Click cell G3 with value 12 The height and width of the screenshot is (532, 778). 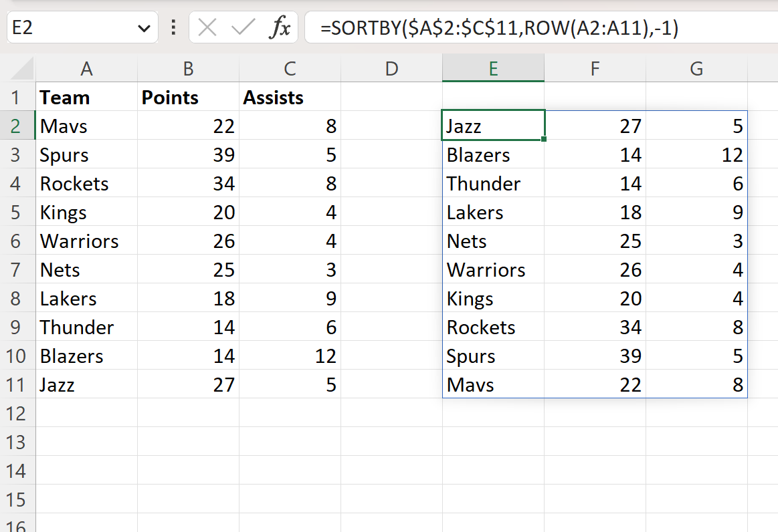point(696,154)
